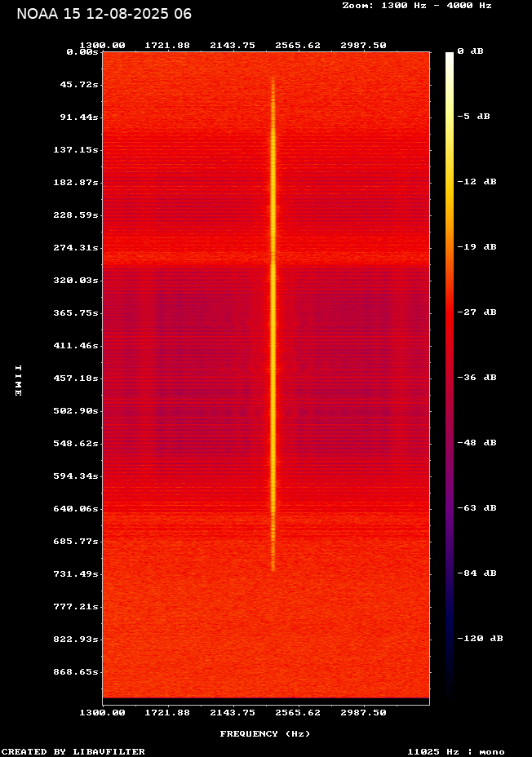Select the -19 dB legend label
This screenshot has height=757, width=532.
(x=477, y=246)
